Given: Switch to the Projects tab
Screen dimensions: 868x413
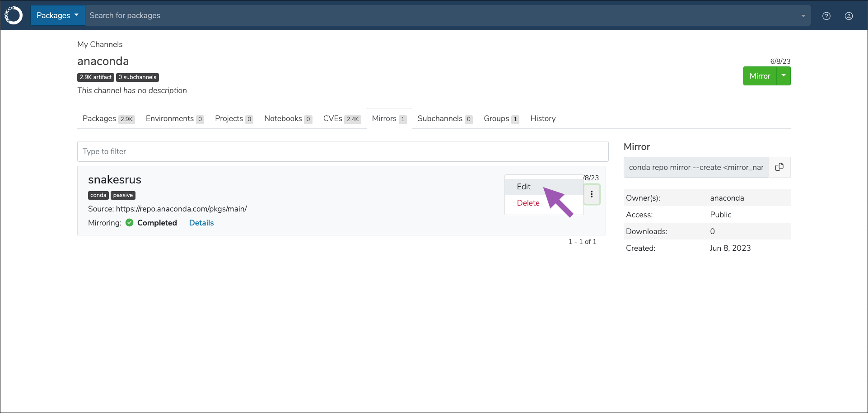Looking at the screenshot, I should point(234,118).
